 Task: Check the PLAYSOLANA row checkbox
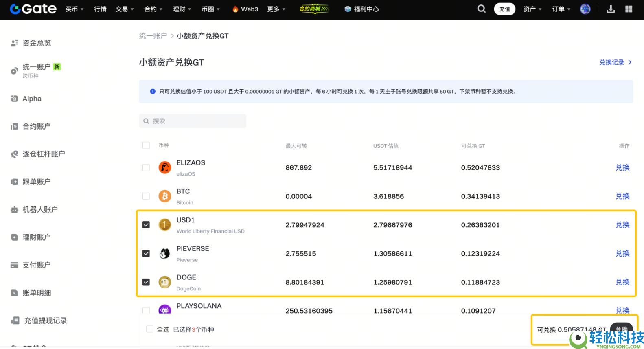[146, 310]
